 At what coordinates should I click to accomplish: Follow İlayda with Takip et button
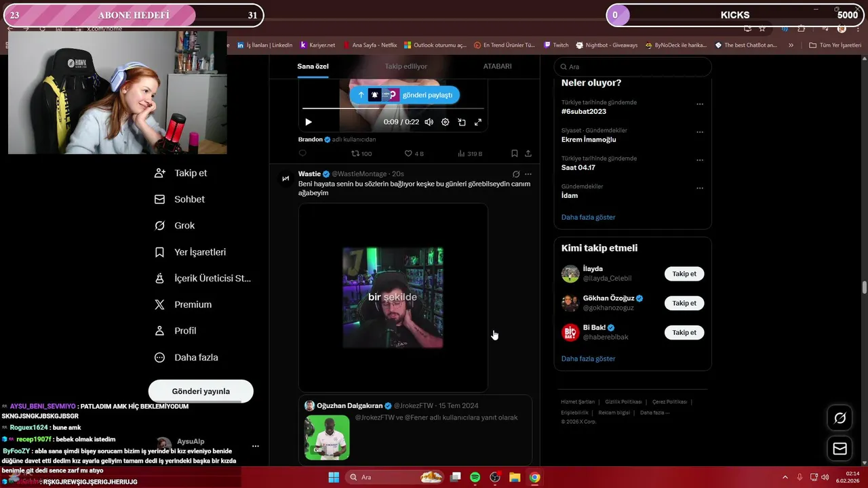(x=684, y=274)
